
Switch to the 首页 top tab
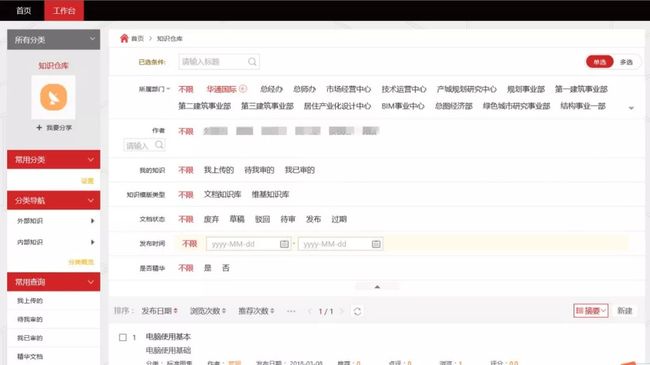tap(24, 10)
